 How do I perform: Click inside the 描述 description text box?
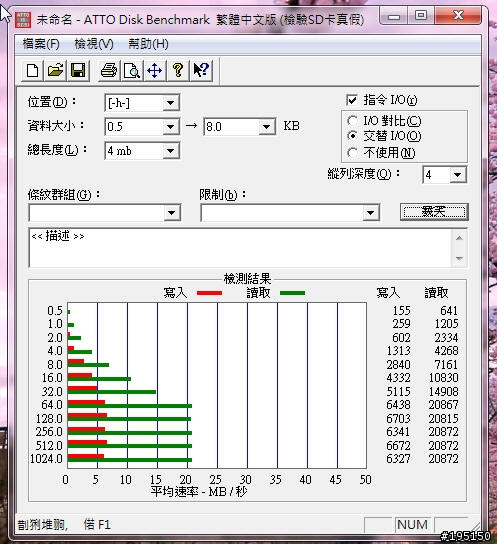click(240, 248)
